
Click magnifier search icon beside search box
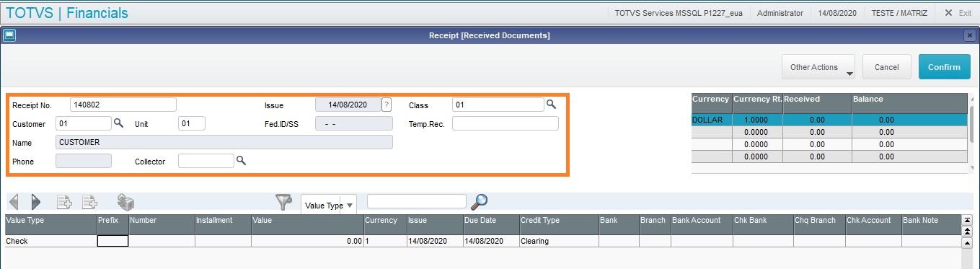click(479, 202)
